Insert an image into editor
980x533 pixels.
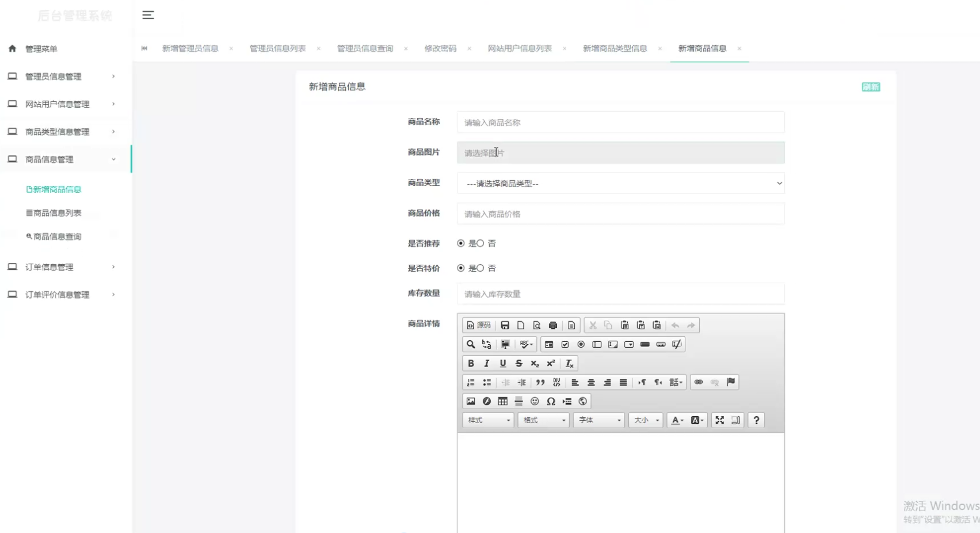tap(471, 401)
